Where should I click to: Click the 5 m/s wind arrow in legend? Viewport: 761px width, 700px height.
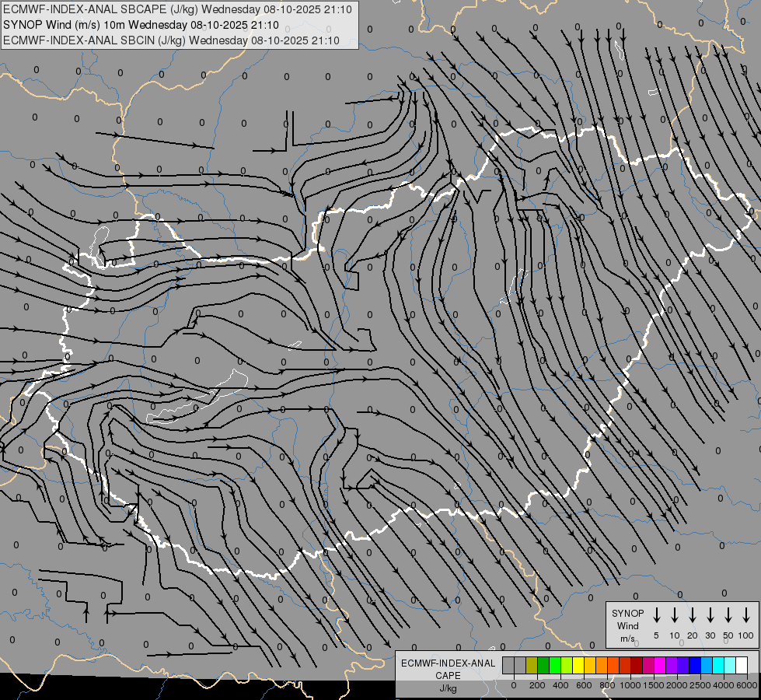pyautogui.click(x=657, y=616)
